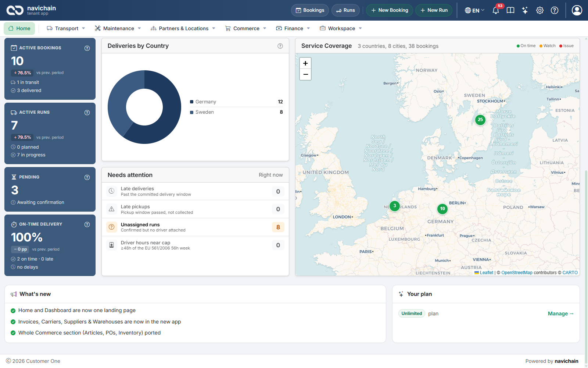
Task: Show help for Deliveries by Country
Action: click(x=280, y=46)
